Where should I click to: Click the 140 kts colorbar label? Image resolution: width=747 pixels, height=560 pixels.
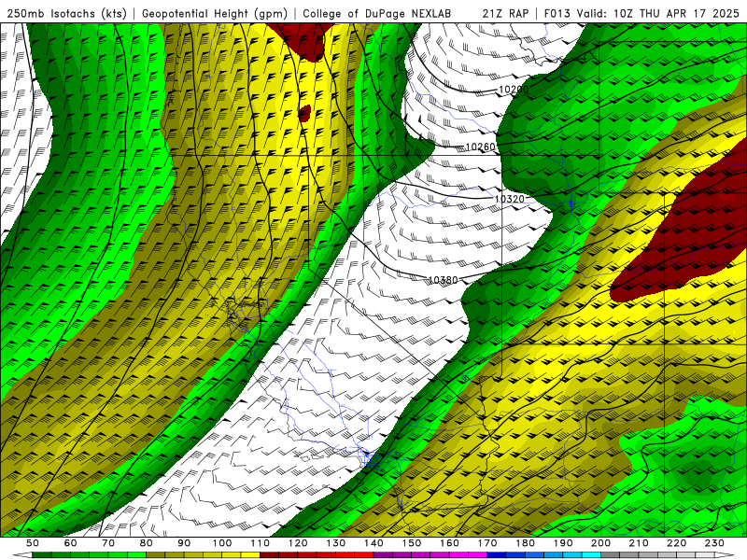click(373, 543)
